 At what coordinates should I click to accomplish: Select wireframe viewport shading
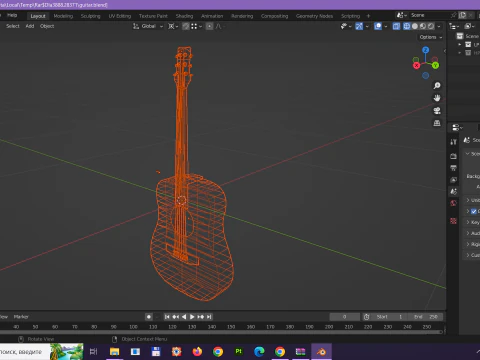tap(407, 26)
